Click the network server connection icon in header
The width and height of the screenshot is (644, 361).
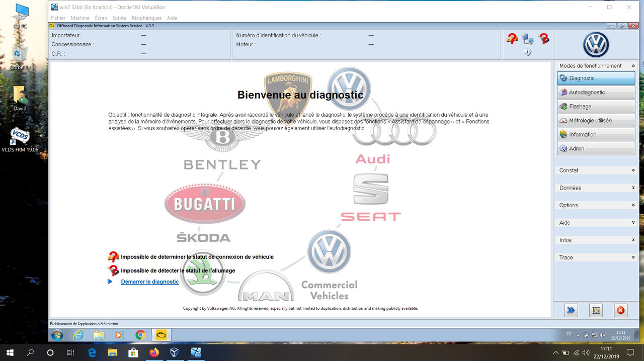pyautogui.click(x=528, y=39)
